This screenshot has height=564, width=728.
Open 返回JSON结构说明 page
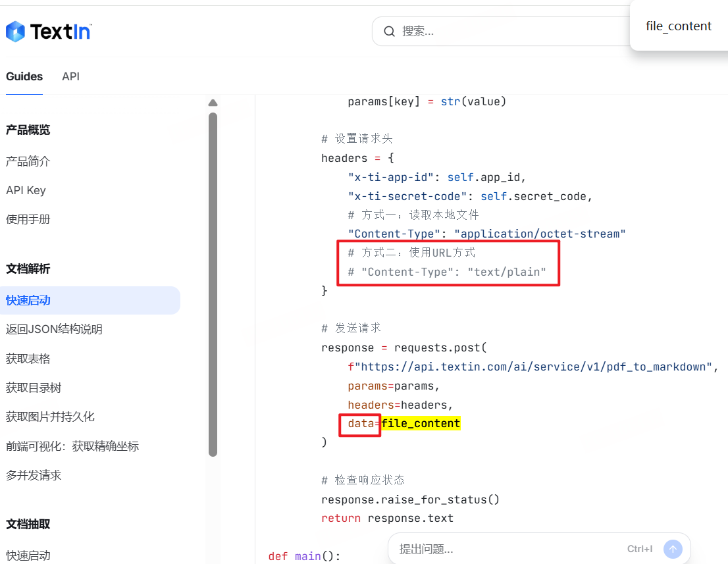[54, 329]
